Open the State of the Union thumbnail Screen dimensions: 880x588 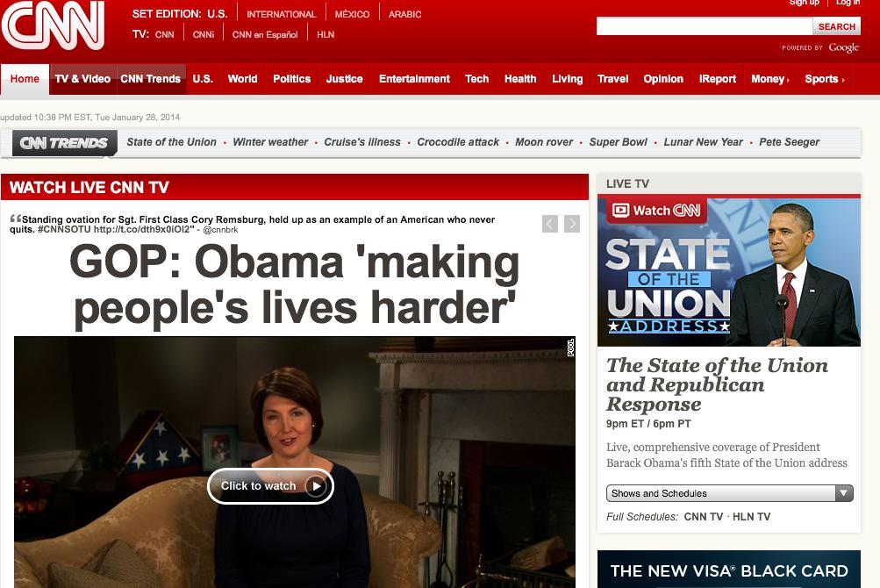[x=729, y=270]
